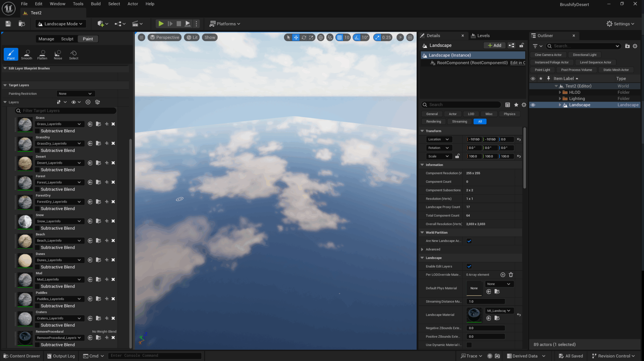Viewport: 644px width, 361px height.
Task: Open the Painting Restriction dropdown
Action: coord(75,93)
